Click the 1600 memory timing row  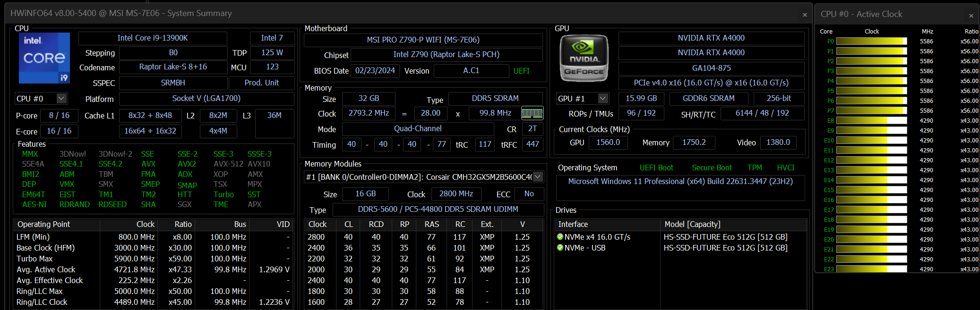(423, 302)
